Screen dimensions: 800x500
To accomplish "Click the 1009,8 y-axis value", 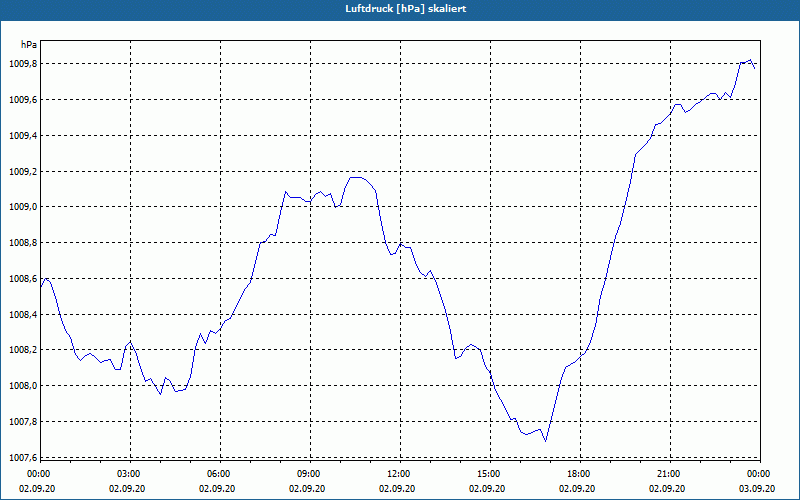I will click(x=23, y=64).
